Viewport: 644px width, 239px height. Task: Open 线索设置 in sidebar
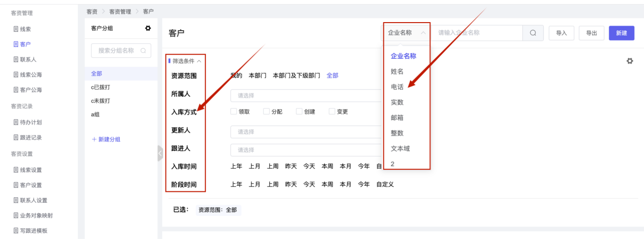click(x=31, y=170)
